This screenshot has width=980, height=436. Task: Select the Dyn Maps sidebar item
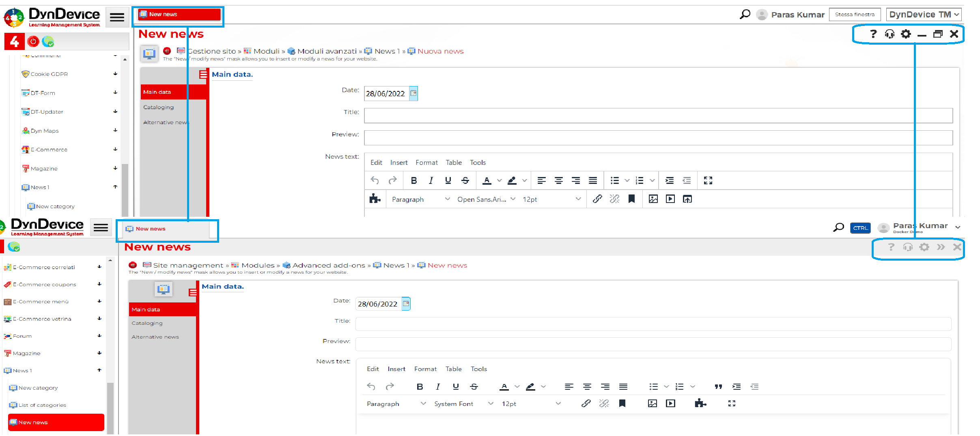(45, 131)
